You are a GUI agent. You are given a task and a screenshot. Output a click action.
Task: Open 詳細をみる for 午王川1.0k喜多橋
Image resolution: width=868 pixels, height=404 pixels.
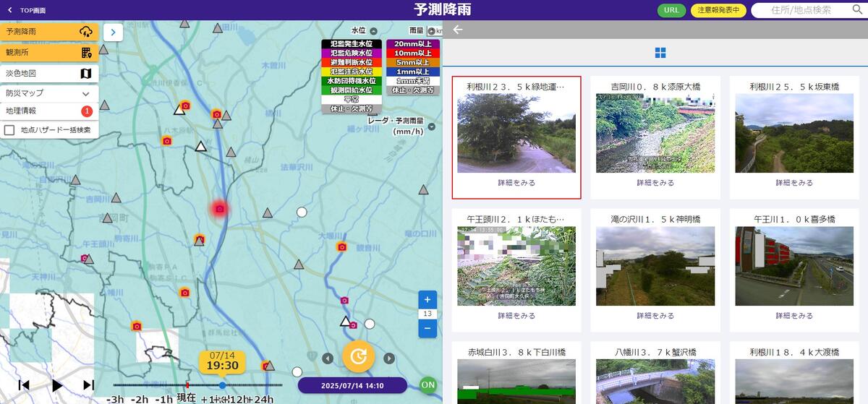tap(794, 316)
